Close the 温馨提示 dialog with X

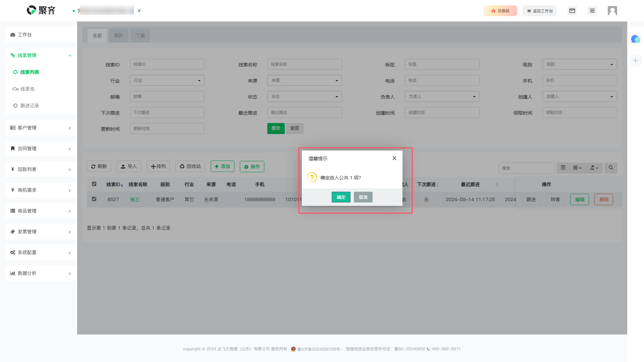[394, 158]
